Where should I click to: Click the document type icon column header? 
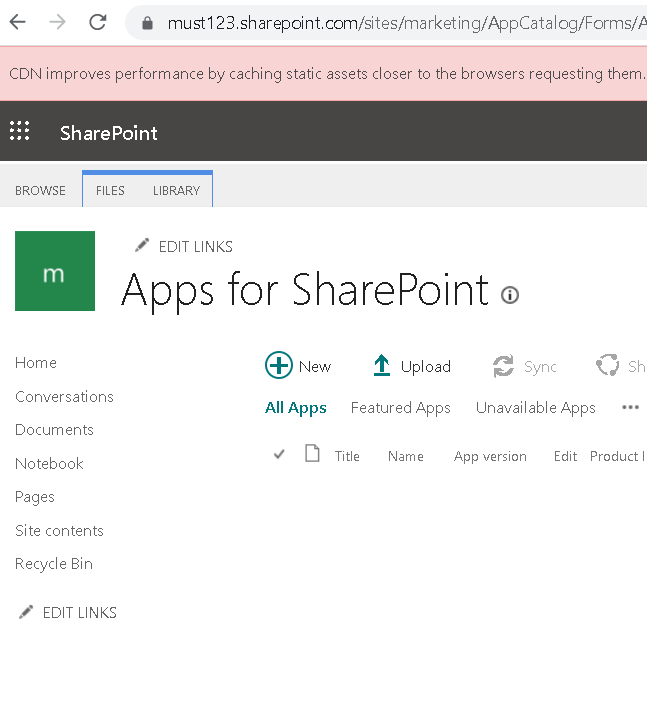tap(312, 453)
